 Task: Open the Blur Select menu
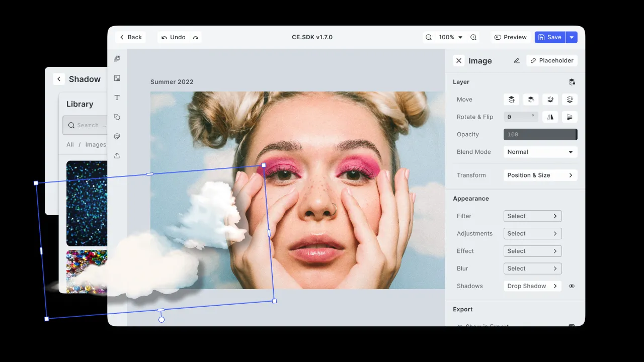click(533, 268)
